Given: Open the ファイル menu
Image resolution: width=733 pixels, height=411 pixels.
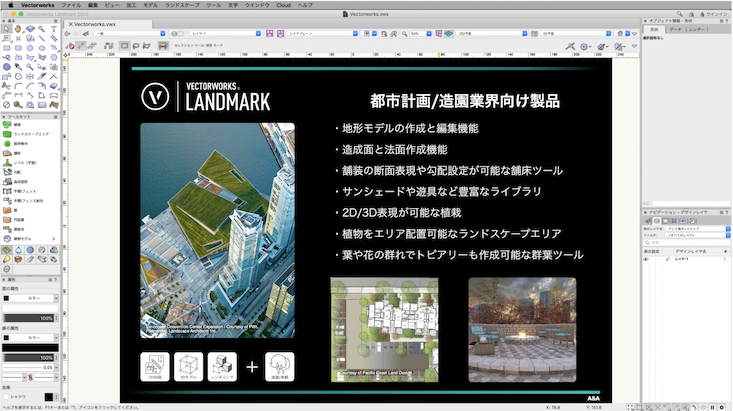Looking at the screenshot, I should coord(71,5).
